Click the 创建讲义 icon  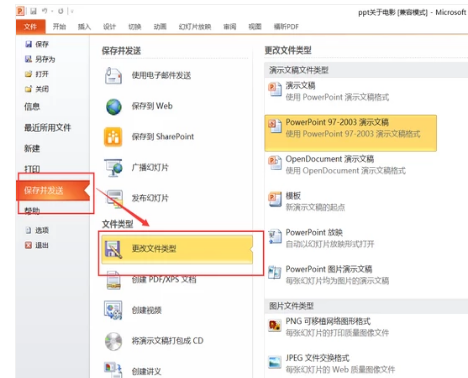(x=113, y=369)
